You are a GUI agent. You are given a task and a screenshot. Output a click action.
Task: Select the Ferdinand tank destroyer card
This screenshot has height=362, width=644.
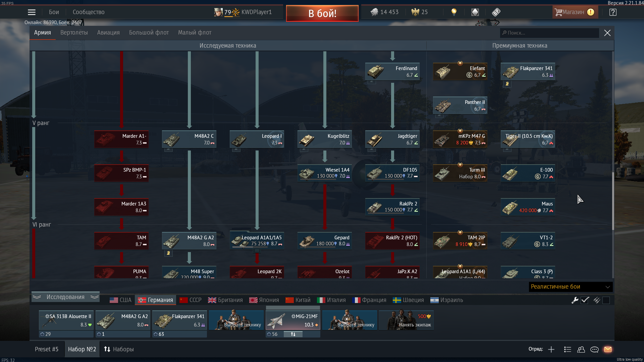(392, 71)
